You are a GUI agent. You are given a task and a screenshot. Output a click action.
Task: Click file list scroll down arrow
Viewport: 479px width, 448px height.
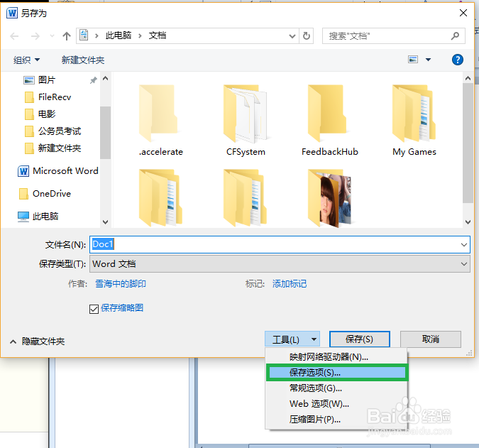pyautogui.click(x=468, y=222)
